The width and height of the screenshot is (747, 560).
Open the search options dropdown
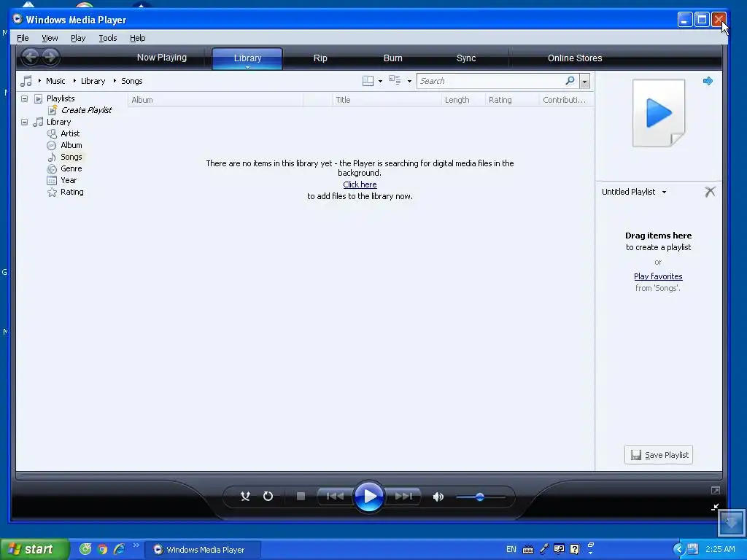pyautogui.click(x=584, y=82)
